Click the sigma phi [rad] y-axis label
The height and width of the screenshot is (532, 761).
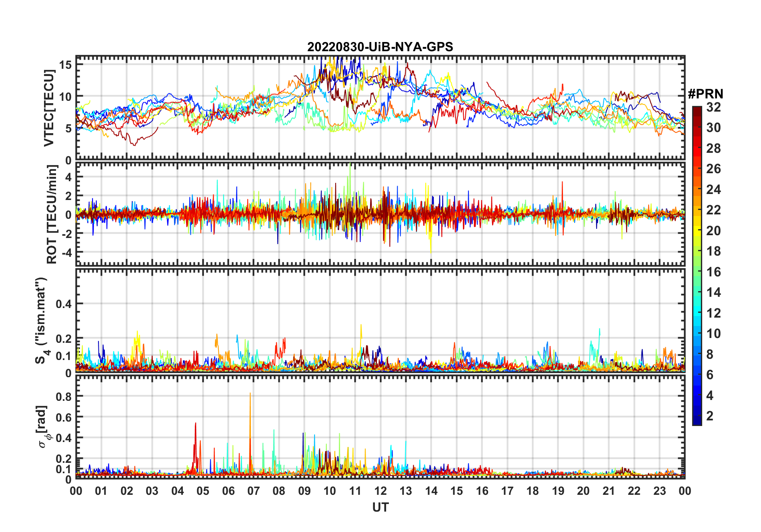pos(43,426)
